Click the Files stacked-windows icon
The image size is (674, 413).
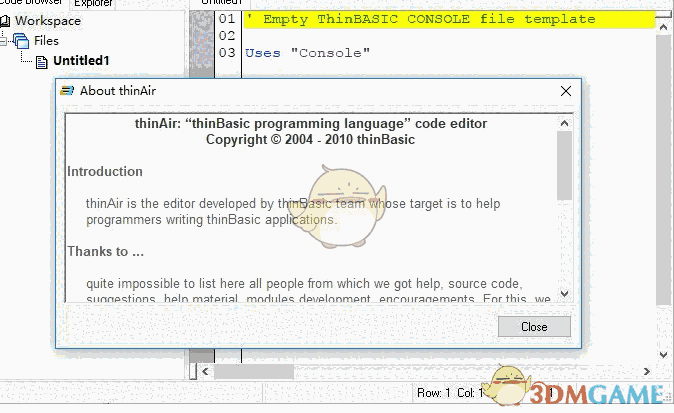[21, 41]
